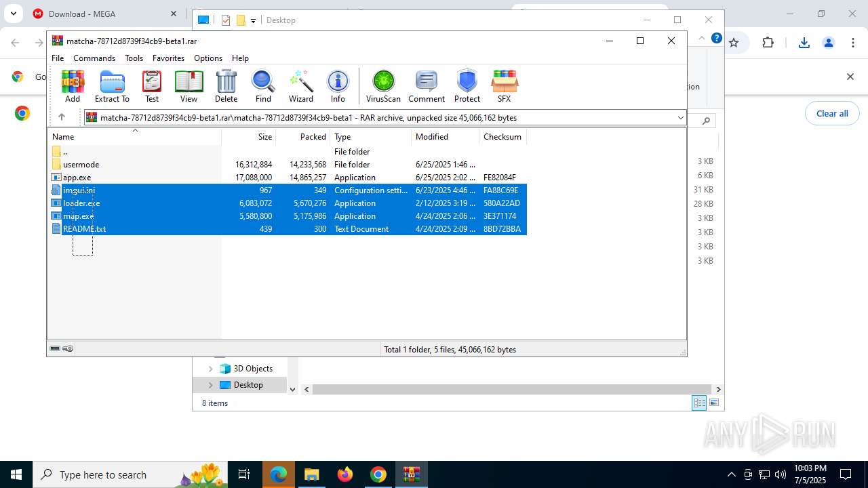The image size is (868, 488).
Task: Open the Windows notification center
Action: (x=846, y=474)
